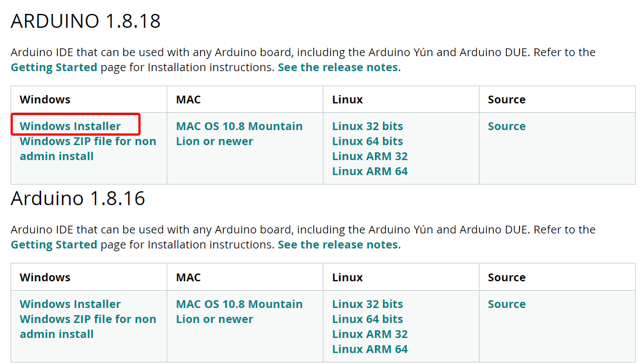See the release notes for Arduino 1.8.18
Viewport: 644px width, 363px height.
tap(337, 67)
